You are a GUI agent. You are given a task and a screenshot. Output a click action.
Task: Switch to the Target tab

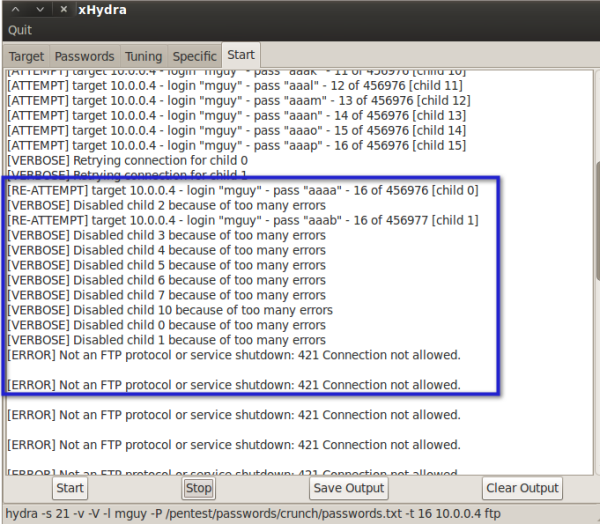(x=27, y=56)
